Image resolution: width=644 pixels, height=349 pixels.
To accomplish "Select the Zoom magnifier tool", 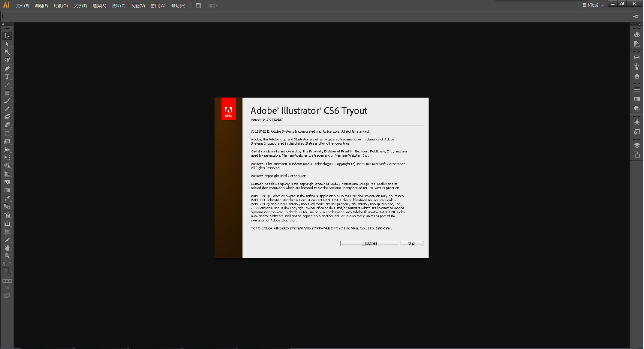I will click(x=7, y=256).
